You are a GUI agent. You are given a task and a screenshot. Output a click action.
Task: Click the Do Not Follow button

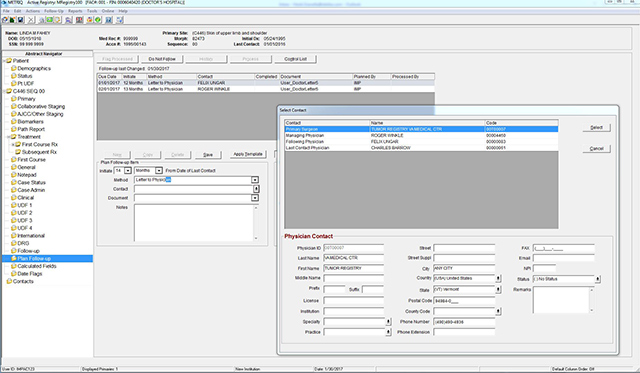click(x=162, y=59)
